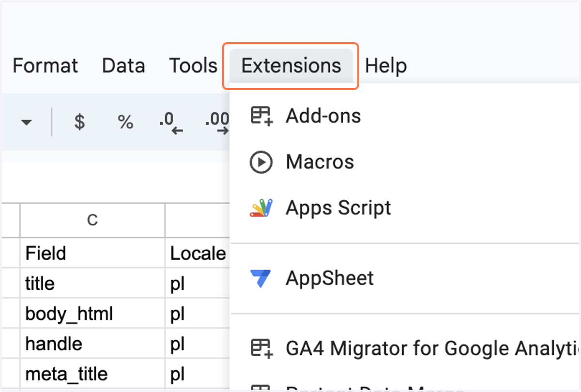Close the Extensions menu from the menu bar
The height and width of the screenshot is (392, 581).
(x=291, y=66)
